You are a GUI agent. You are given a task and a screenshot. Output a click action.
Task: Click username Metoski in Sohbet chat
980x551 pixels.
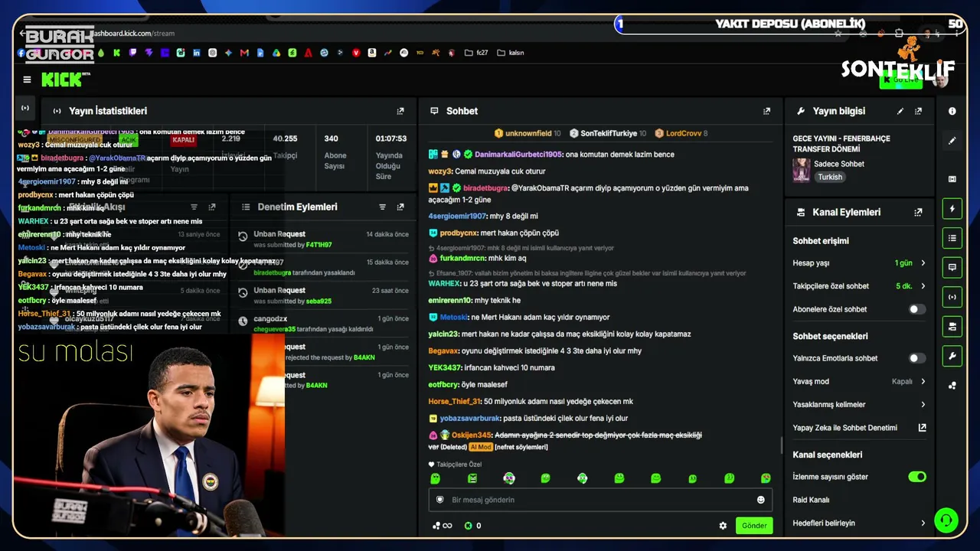(453, 317)
